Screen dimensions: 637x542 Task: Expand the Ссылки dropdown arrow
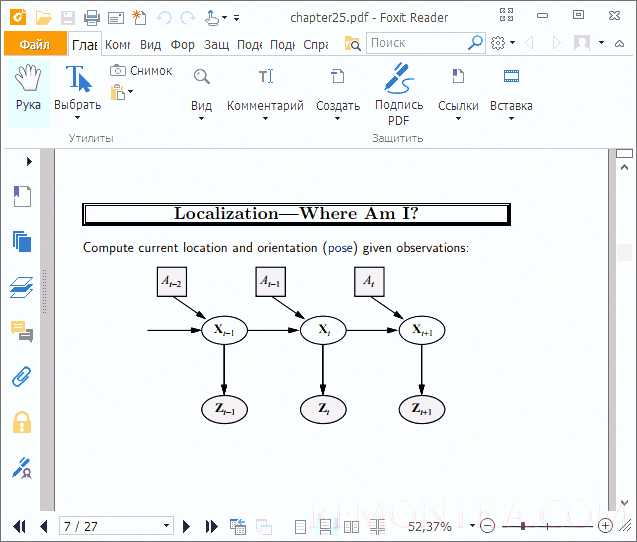pos(458,119)
